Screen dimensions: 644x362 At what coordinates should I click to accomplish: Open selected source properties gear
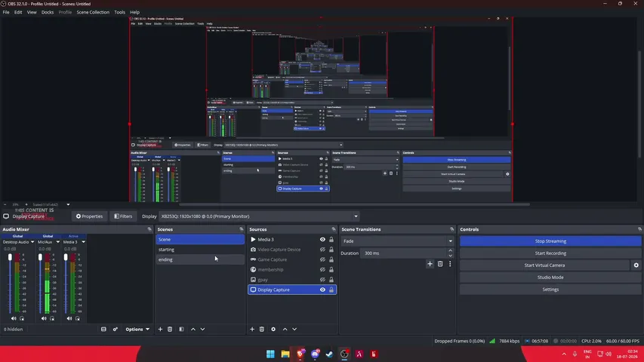(273, 329)
